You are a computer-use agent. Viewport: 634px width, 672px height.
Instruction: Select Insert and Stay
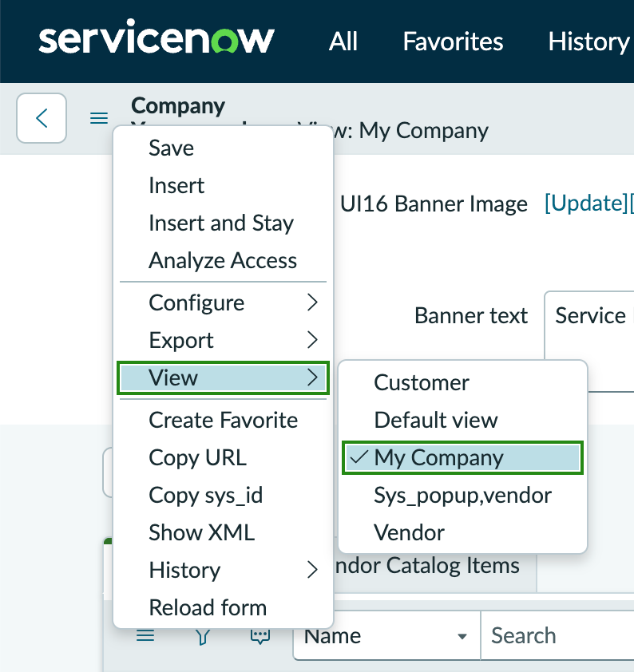(x=223, y=223)
